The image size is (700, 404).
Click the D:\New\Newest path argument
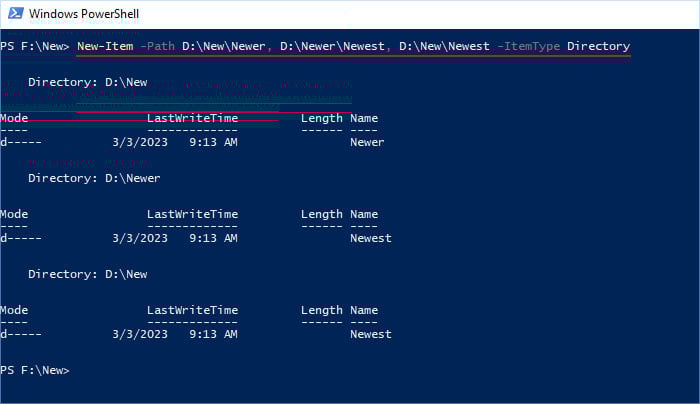(x=444, y=46)
